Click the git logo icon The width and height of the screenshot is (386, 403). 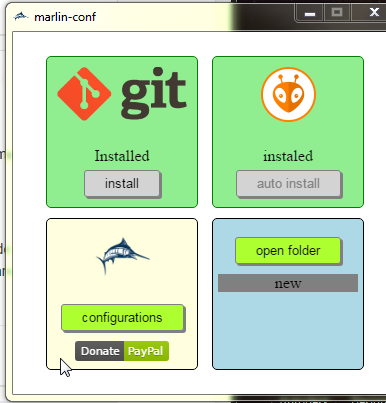click(x=122, y=94)
